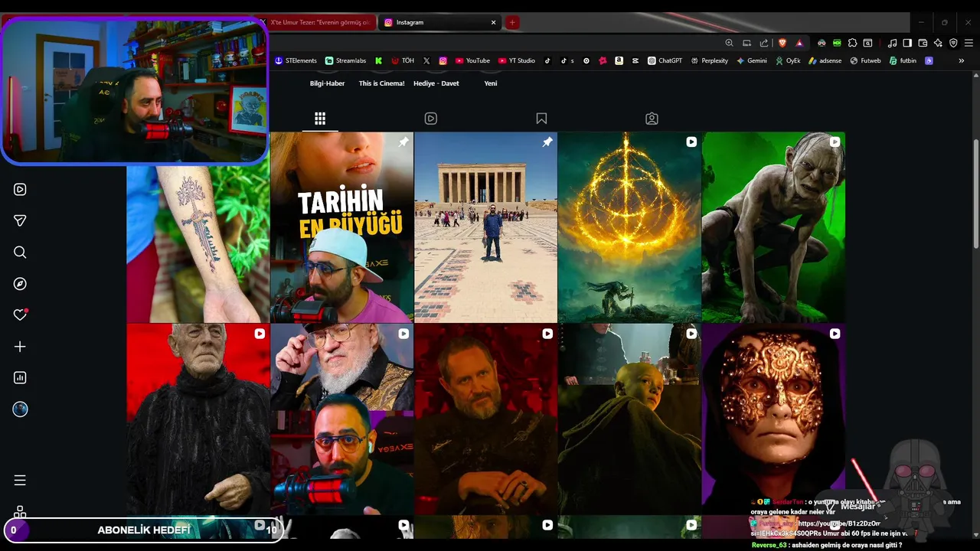Open the music note playlist icon
The height and width of the screenshot is (551, 980).
pos(892,43)
